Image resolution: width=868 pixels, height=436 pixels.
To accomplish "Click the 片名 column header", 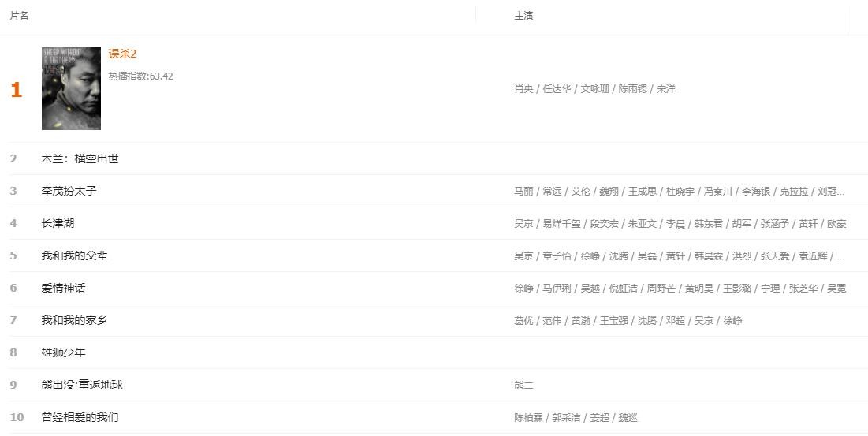I will click(x=19, y=16).
